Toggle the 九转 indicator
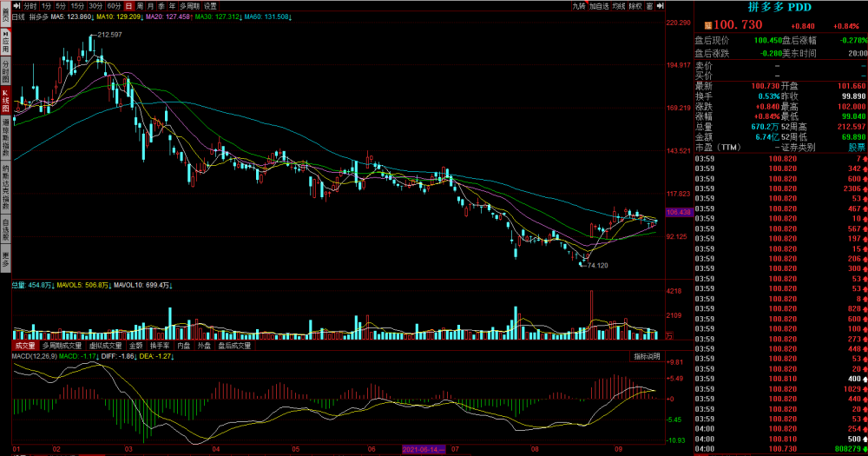This screenshot has height=456, width=868. (x=579, y=6)
